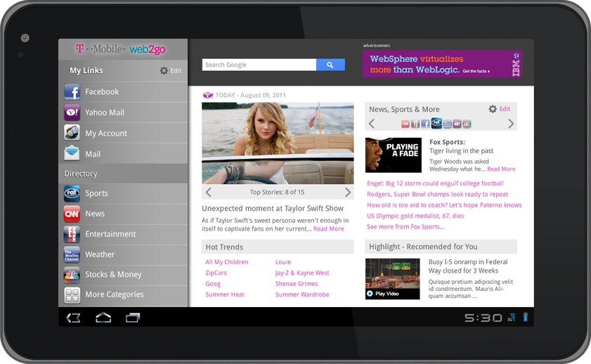This screenshot has width=591, height=364.
Task: Open All My Children trend
Action: coord(227,262)
